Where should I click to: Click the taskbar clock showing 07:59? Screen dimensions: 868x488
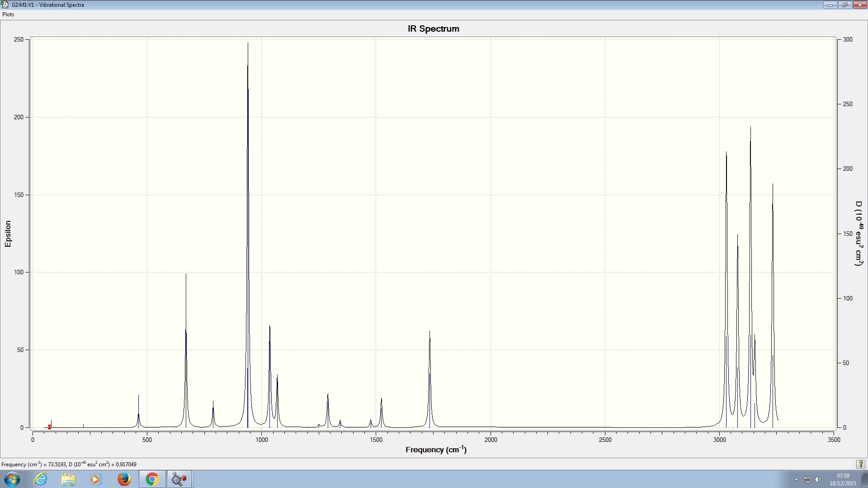click(x=843, y=479)
